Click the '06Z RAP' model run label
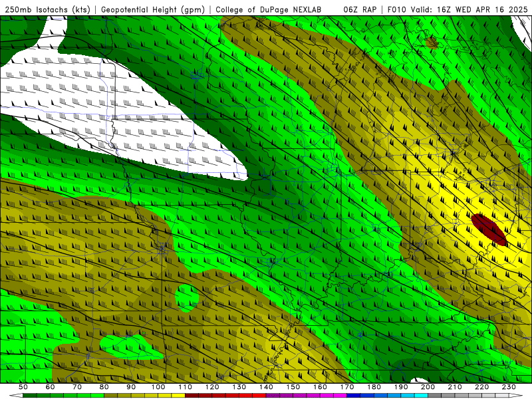Viewport: 532px width, 399px height. point(360,9)
